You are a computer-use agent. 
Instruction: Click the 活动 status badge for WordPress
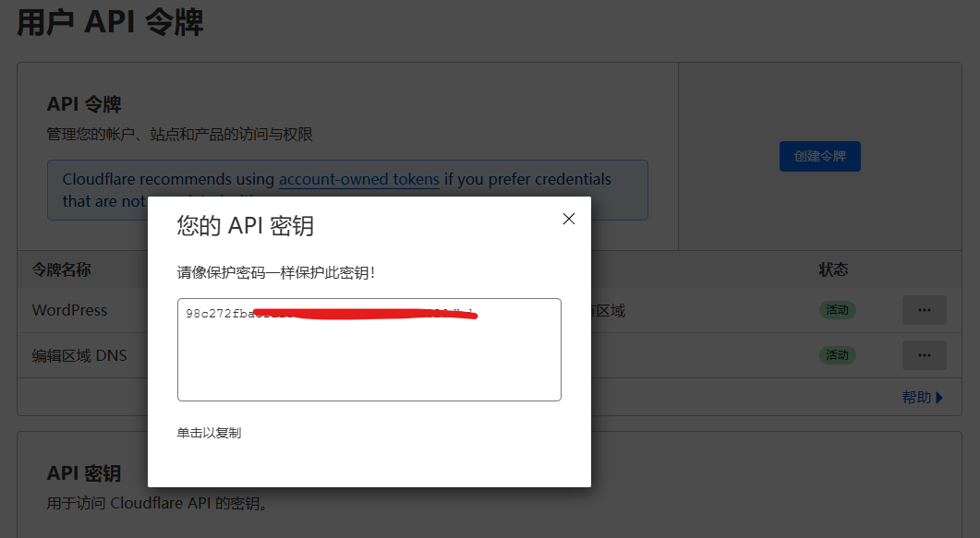838,310
